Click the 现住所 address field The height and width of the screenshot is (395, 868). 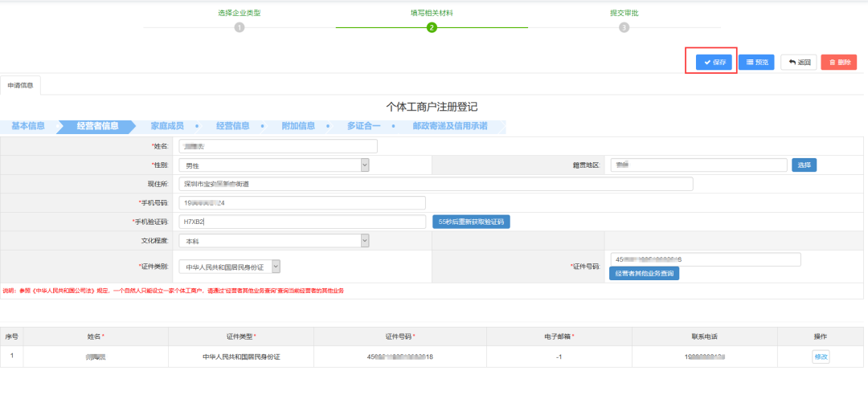(x=436, y=184)
